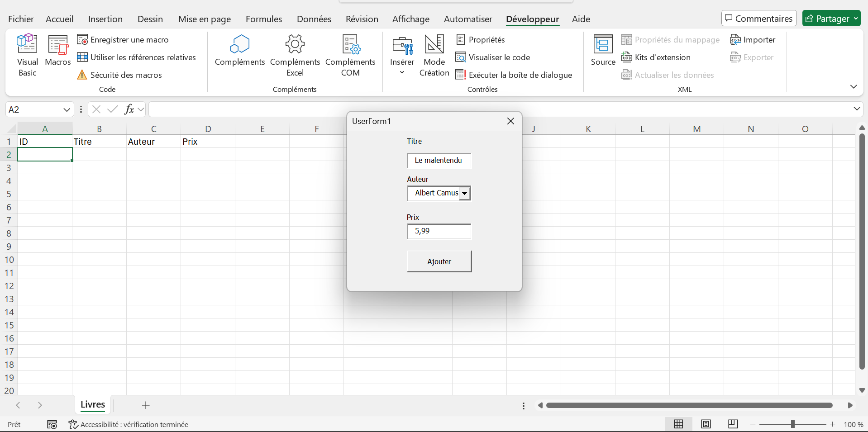Open the Commentaires pane
868x432 pixels.
[x=759, y=19]
